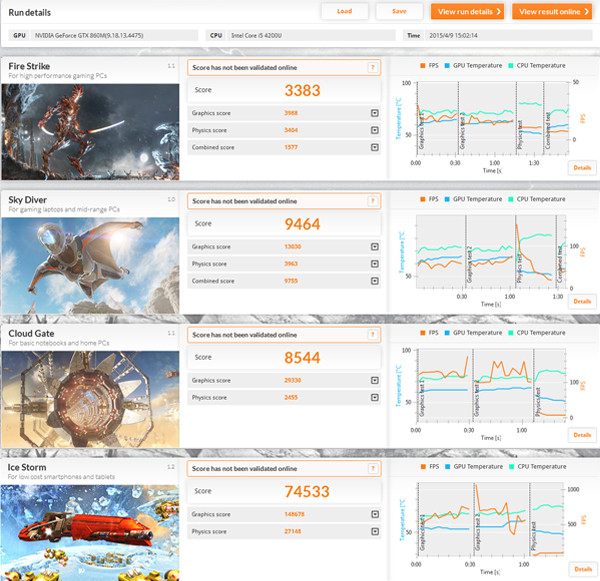The height and width of the screenshot is (581, 600).
Task: Expand Ice Storm Graphics score
Action: point(375,514)
